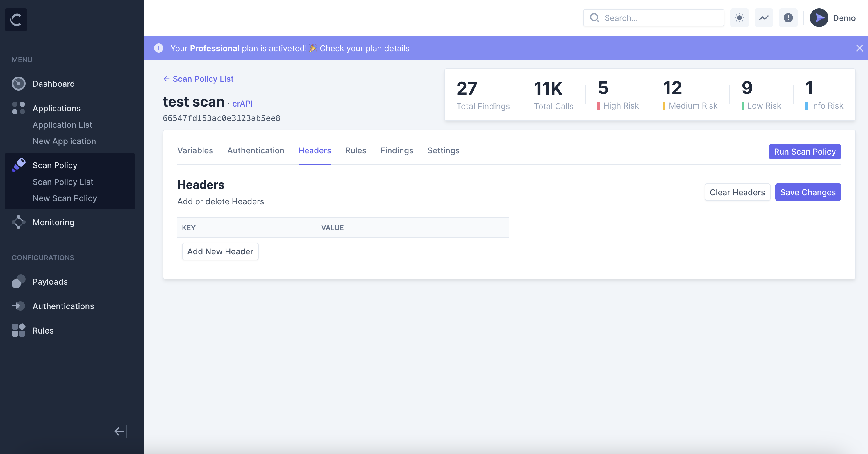
Task: Go to Authentications configuration
Action: point(63,306)
